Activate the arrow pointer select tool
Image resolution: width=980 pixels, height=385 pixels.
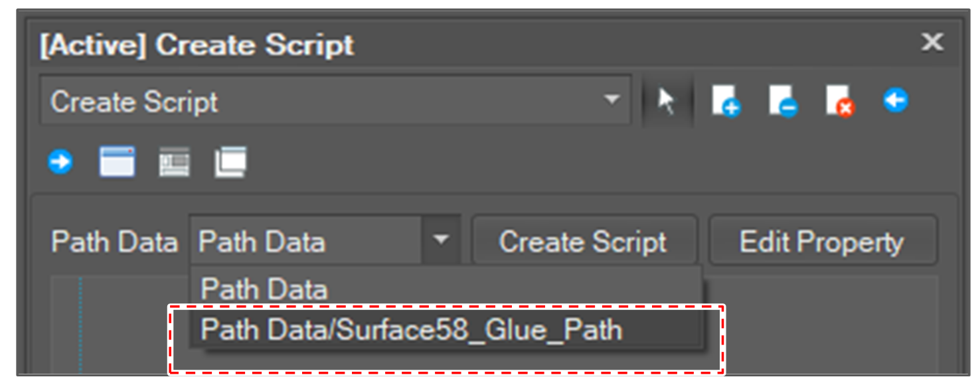click(x=667, y=102)
